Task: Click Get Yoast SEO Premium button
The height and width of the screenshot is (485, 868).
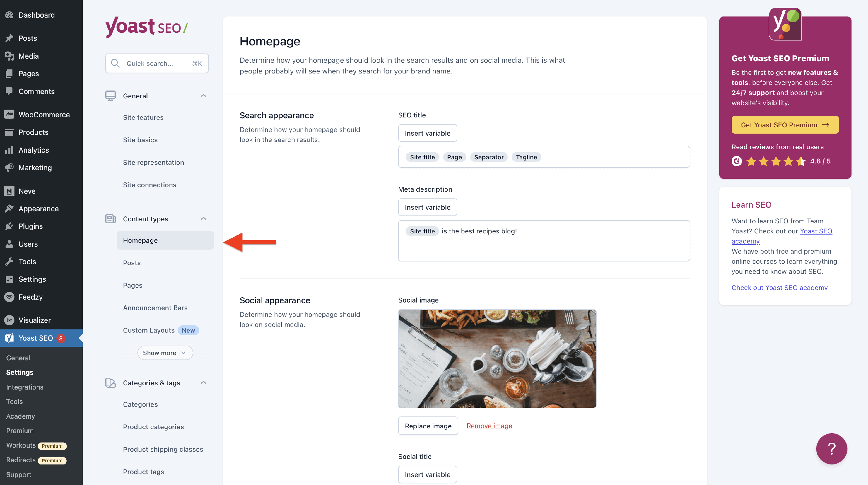Action: pyautogui.click(x=785, y=125)
